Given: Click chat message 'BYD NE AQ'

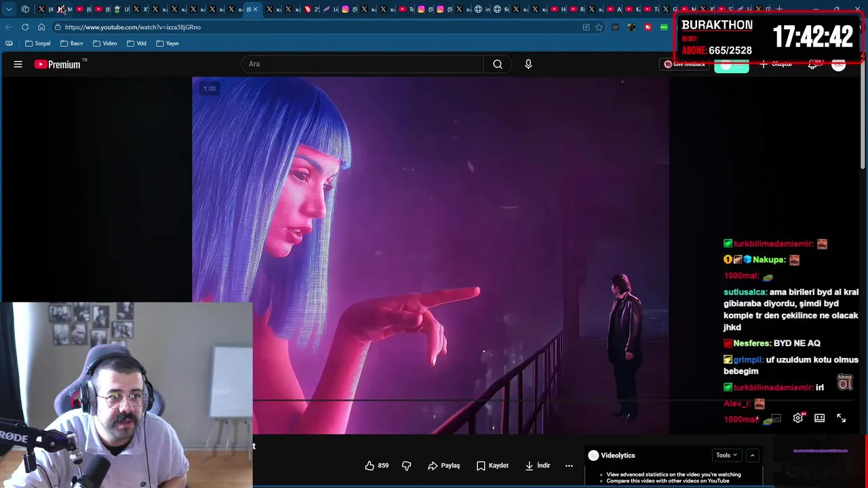Looking at the screenshot, I should [797, 344].
